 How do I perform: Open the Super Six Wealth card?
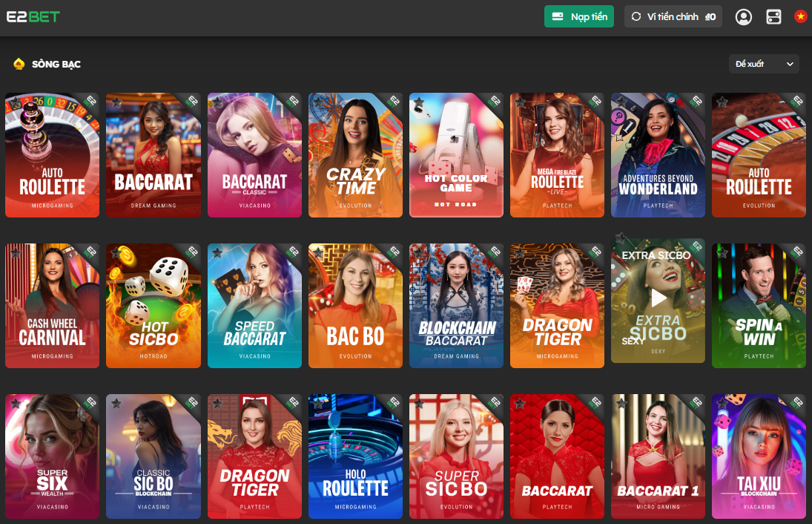(53, 456)
